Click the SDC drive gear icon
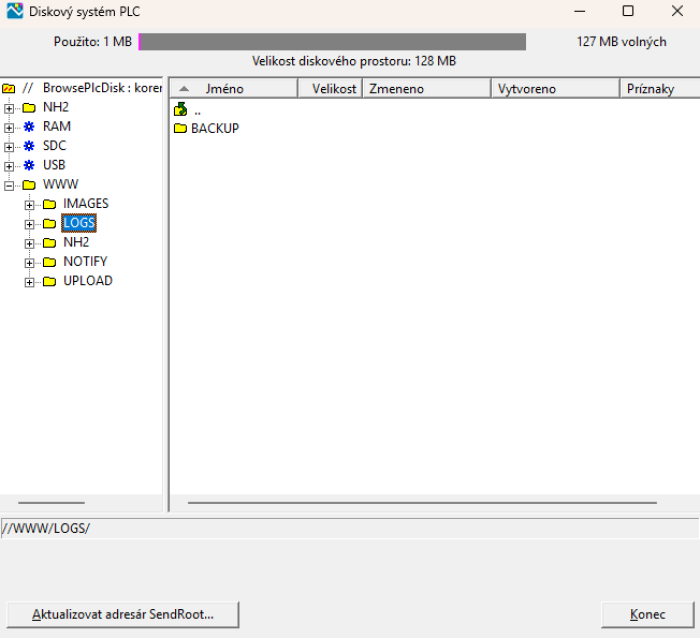This screenshot has height=638, width=700. [x=29, y=146]
